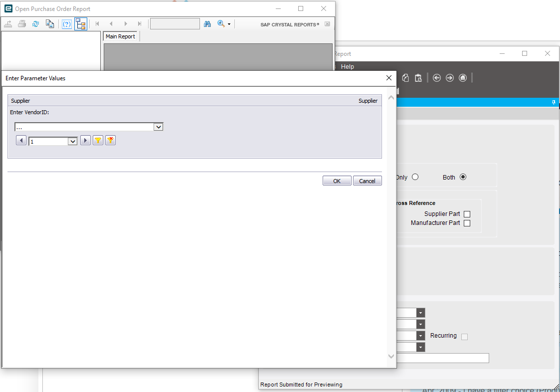Select the Both radio button
Viewport: 560px width, 392px height.
463,177
